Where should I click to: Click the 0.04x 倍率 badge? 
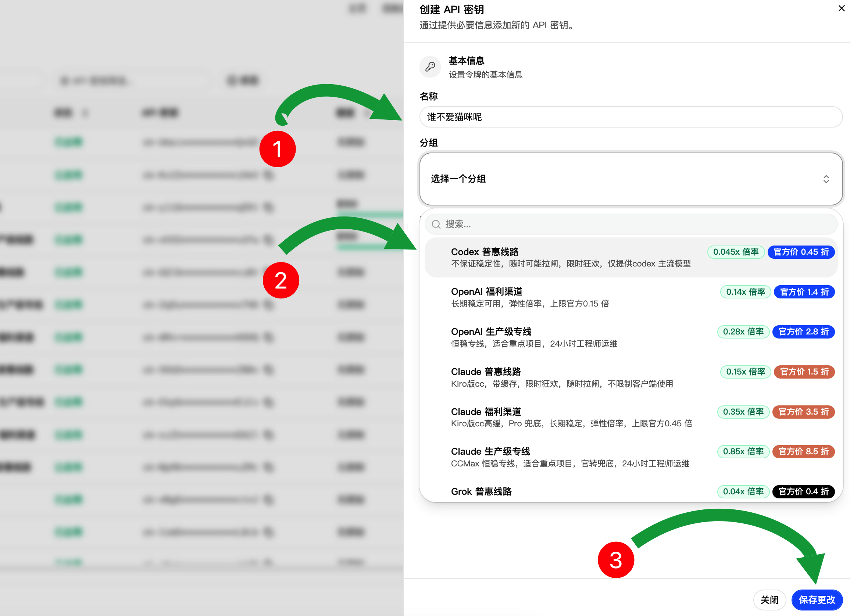(743, 492)
